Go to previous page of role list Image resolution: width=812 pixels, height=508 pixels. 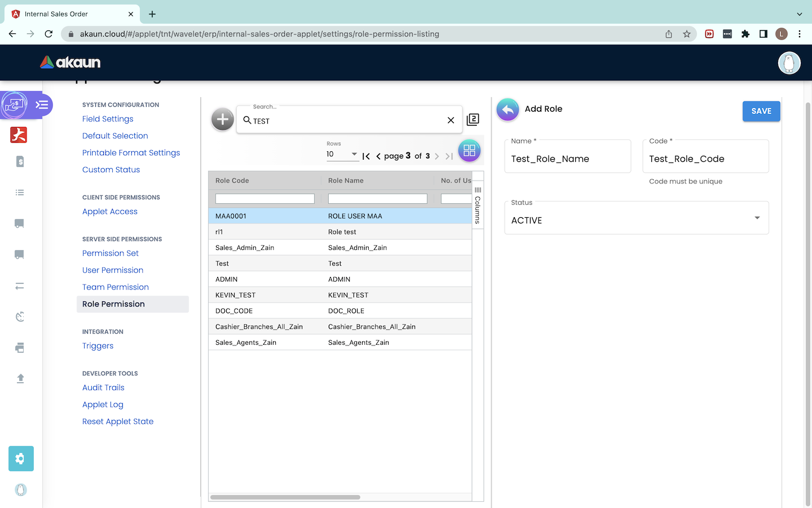click(378, 156)
